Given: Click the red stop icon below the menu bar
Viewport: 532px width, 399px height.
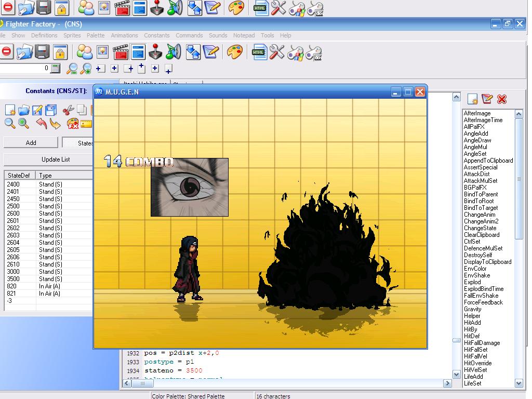Looking at the screenshot, I should point(6,52).
